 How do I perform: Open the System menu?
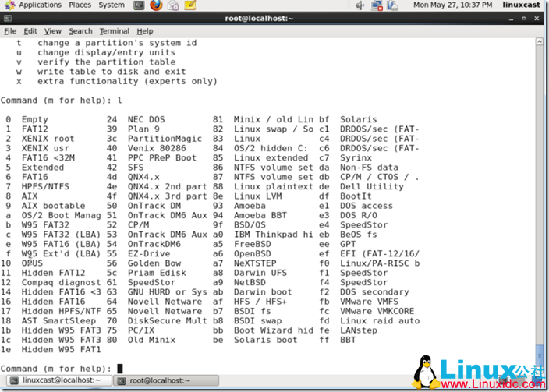point(112,5)
